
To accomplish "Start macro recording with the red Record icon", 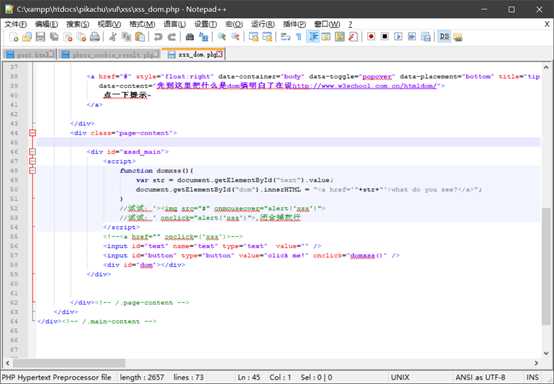I will 371,37.
